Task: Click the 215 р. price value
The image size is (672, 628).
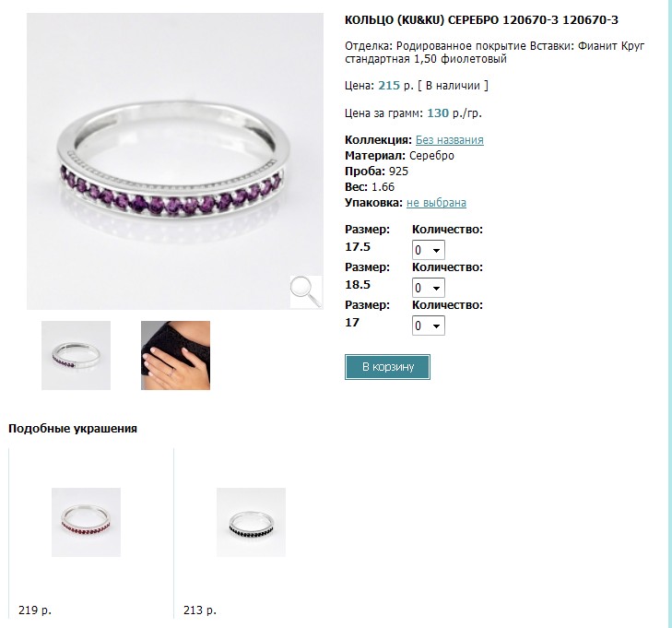Action: click(x=395, y=86)
